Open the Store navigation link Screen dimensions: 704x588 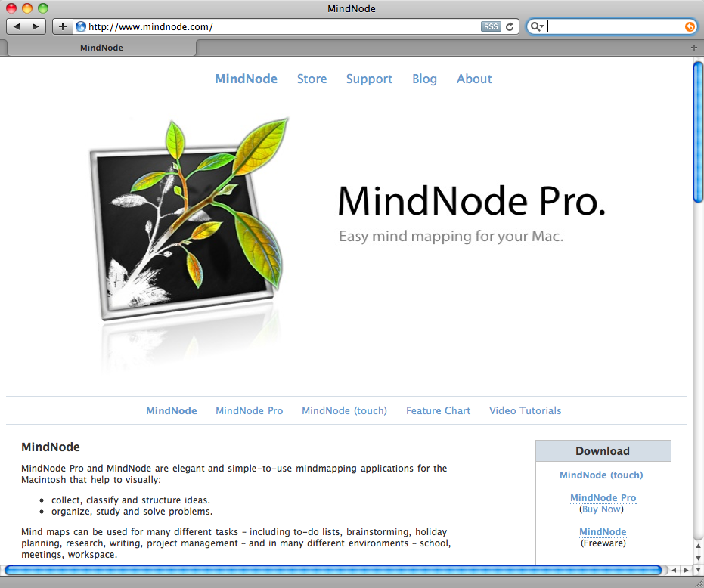click(312, 79)
